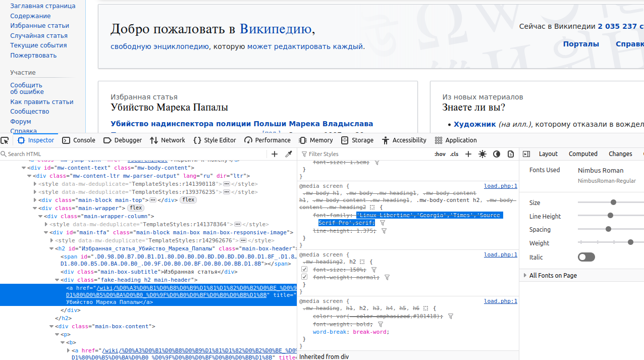Select the main-box-subtitle div node
This screenshot has height=360, width=644.
point(149,272)
